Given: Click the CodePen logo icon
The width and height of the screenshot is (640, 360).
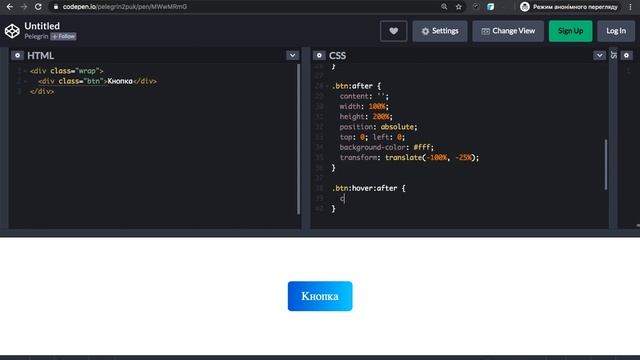Looking at the screenshot, I should click(x=12, y=31).
